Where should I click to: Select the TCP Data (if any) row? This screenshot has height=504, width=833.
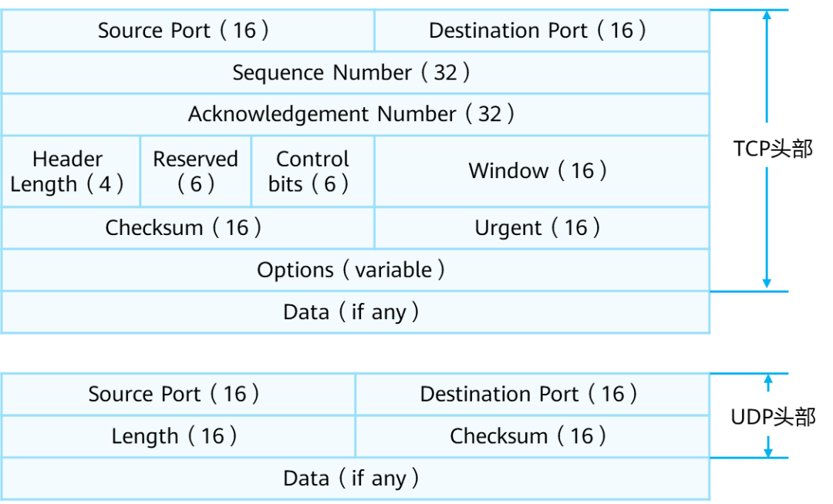pos(356,312)
